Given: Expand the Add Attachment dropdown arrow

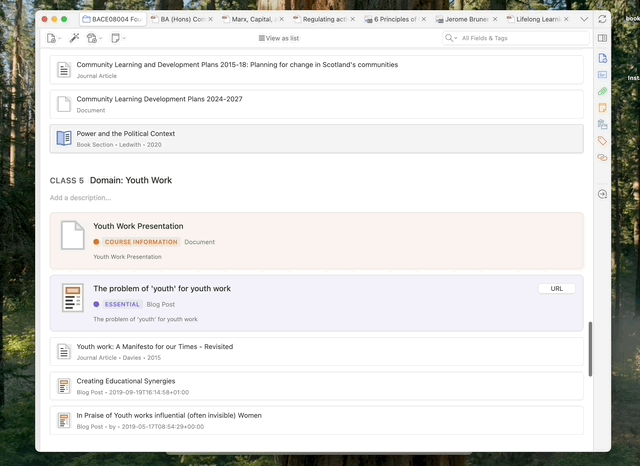Looking at the screenshot, I should [101, 38].
